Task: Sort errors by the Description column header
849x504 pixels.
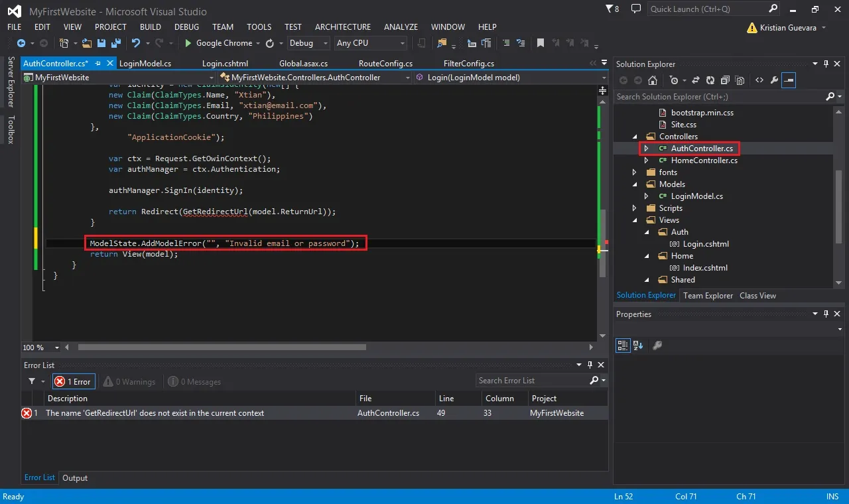Action: point(200,399)
